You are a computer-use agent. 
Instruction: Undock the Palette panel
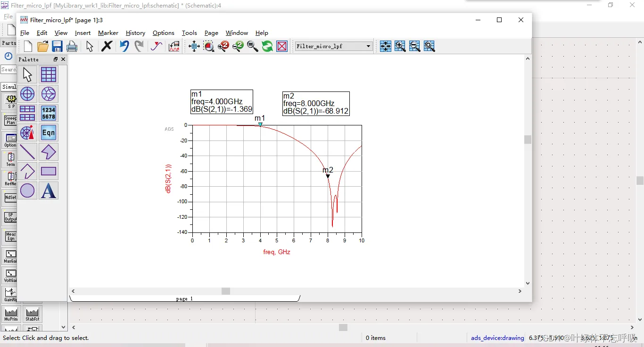tap(56, 59)
